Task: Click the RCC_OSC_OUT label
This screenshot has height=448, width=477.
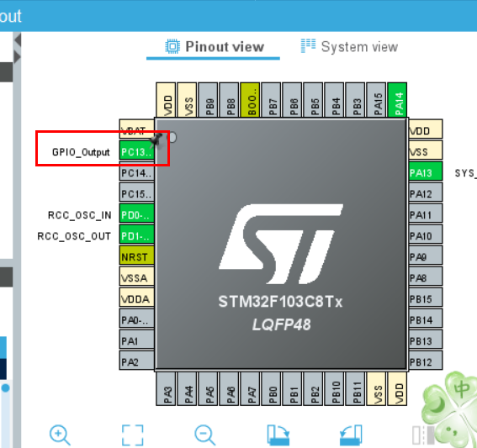Action: (74, 236)
